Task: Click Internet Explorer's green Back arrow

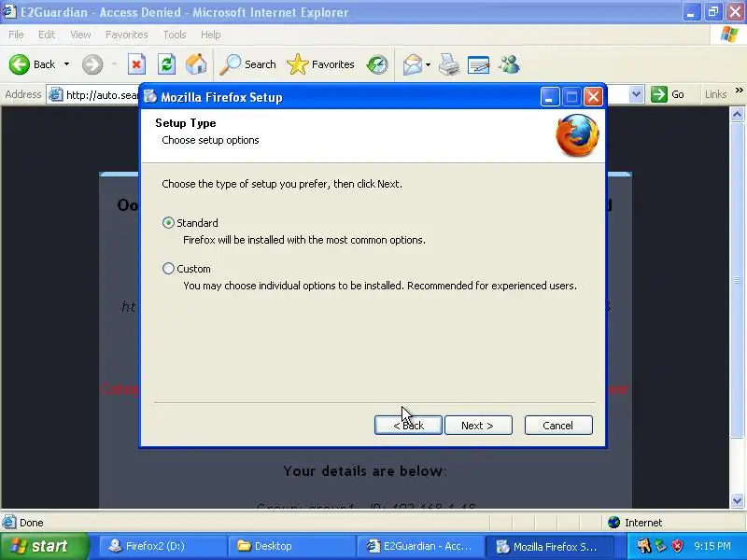Action: click(20, 64)
